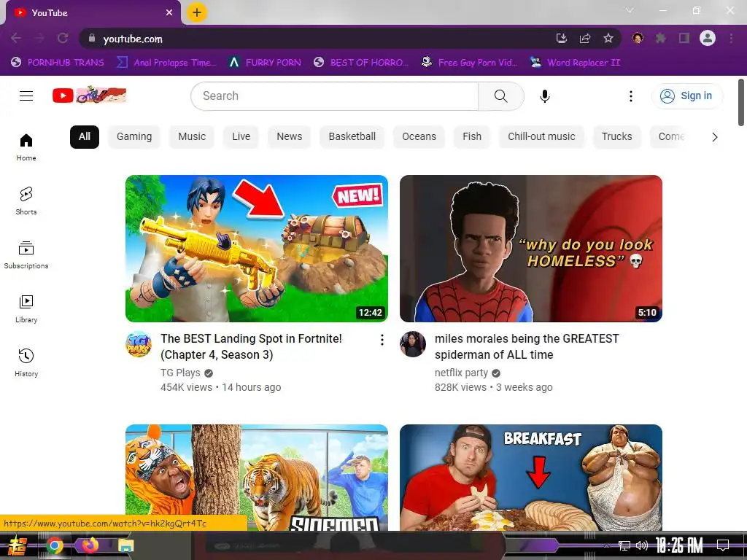
Task: Open the Extensions puzzle icon
Action: pyautogui.click(x=661, y=38)
